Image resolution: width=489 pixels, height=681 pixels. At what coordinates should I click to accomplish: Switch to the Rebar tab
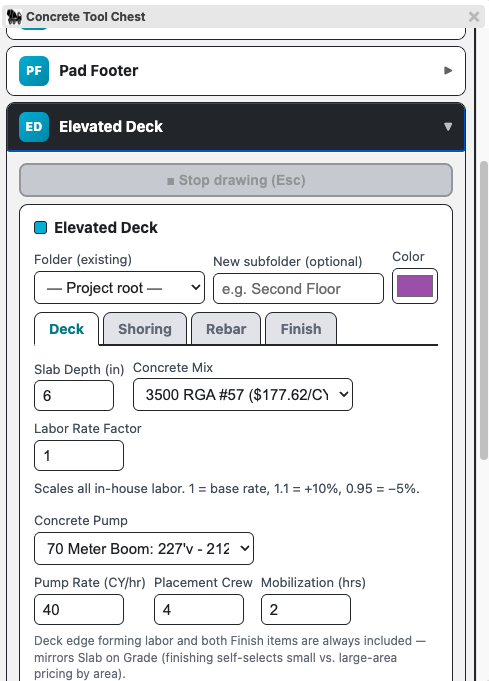pyautogui.click(x=226, y=329)
